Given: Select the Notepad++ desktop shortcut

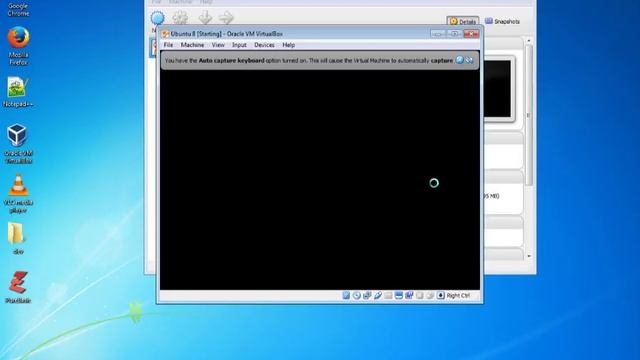Looking at the screenshot, I should click(x=18, y=92).
